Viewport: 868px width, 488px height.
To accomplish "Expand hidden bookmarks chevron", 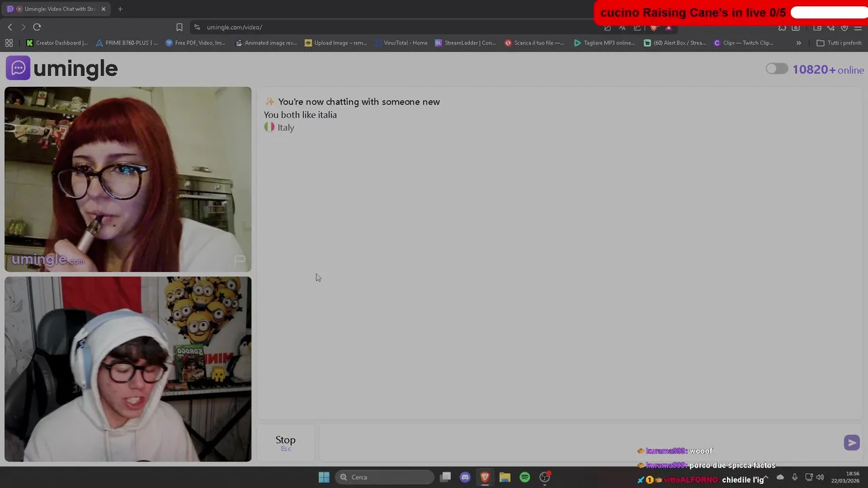I will pyautogui.click(x=798, y=43).
